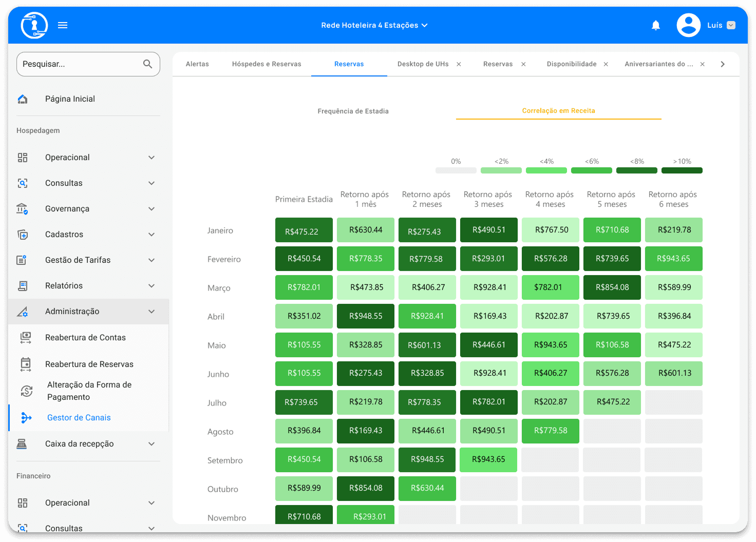Image resolution: width=756 pixels, height=542 pixels.
Task: Click the >10% legend color swatch
Action: click(682, 170)
